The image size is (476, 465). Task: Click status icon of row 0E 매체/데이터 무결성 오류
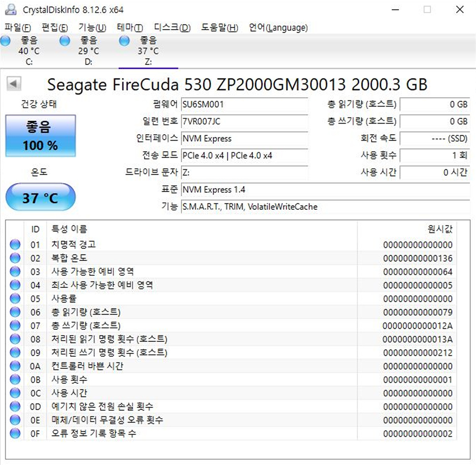[15, 420]
